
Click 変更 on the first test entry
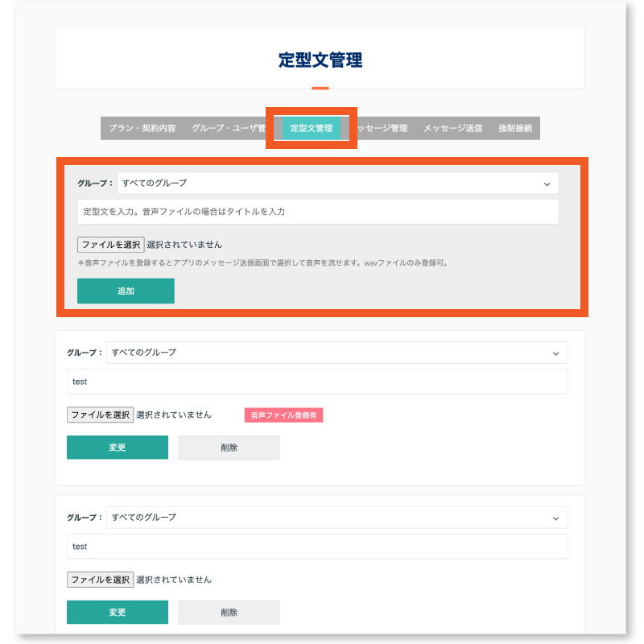[118, 447]
